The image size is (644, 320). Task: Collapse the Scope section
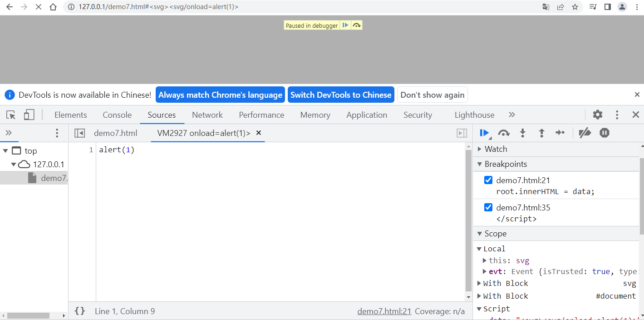[x=480, y=234]
